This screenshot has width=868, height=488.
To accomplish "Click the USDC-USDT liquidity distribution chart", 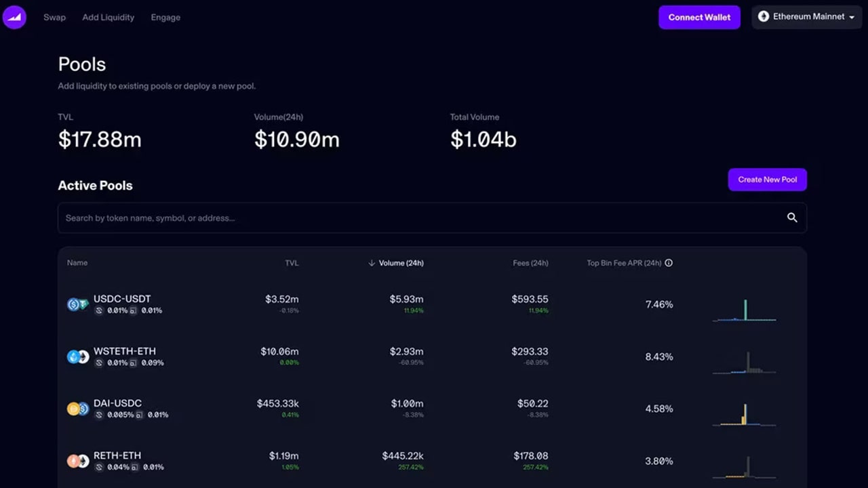I will tap(744, 310).
